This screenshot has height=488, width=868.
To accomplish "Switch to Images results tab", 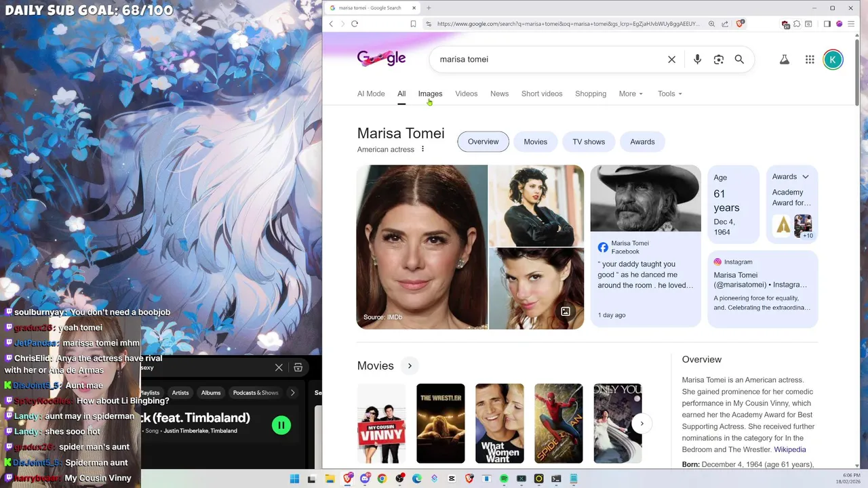I will 430,94.
